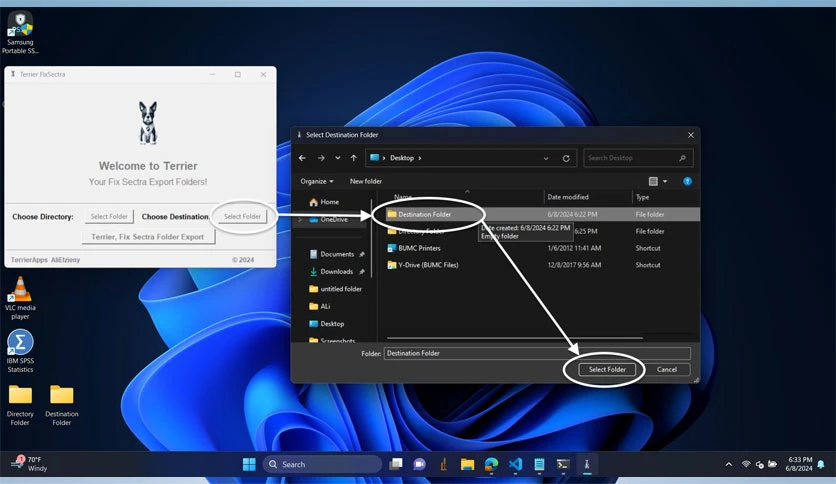This screenshot has width=836, height=484.
Task: Click the Terrier app taskbar icon
Action: tap(586, 464)
